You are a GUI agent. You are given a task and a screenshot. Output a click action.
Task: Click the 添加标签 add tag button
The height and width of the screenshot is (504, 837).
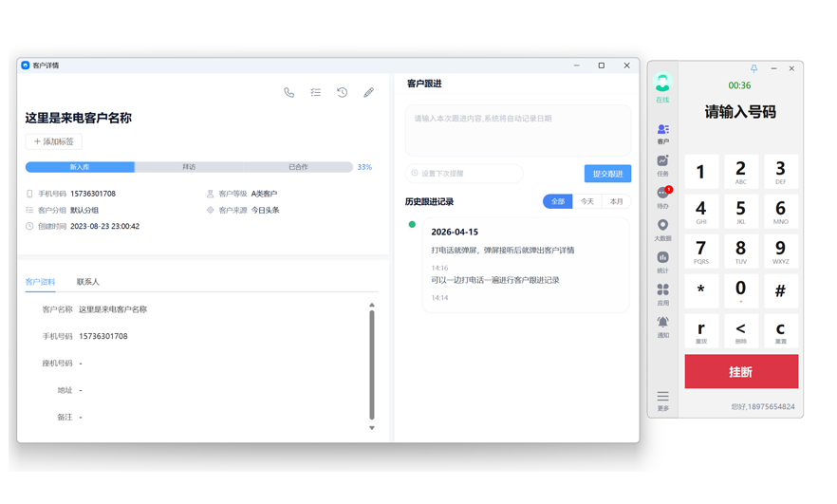click(53, 141)
